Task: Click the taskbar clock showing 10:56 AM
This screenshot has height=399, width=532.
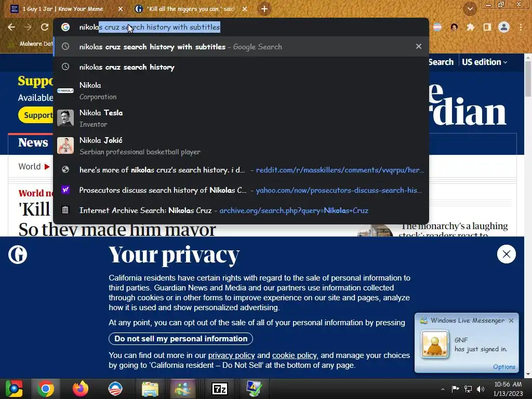Action: coord(508,389)
